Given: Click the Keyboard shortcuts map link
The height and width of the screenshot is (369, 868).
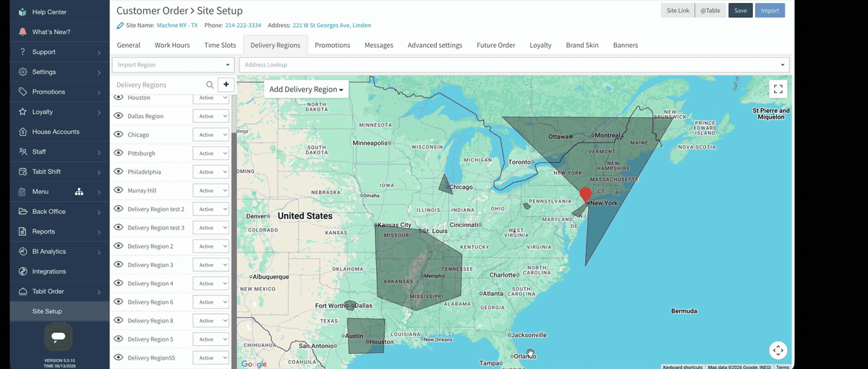Looking at the screenshot, I should pyautogui.click(x=683, y=367).
